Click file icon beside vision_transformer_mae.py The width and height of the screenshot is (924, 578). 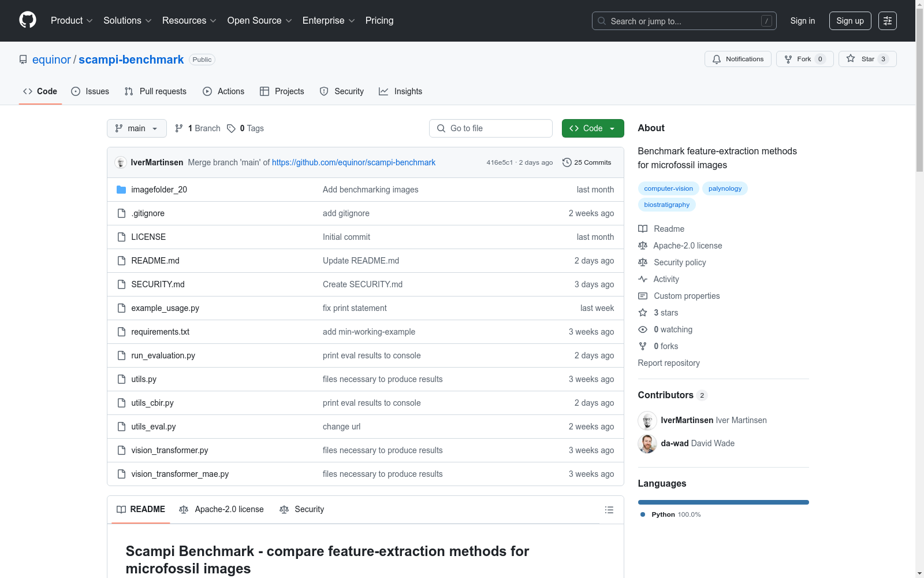pyautogui.click(x=121, y=474)
